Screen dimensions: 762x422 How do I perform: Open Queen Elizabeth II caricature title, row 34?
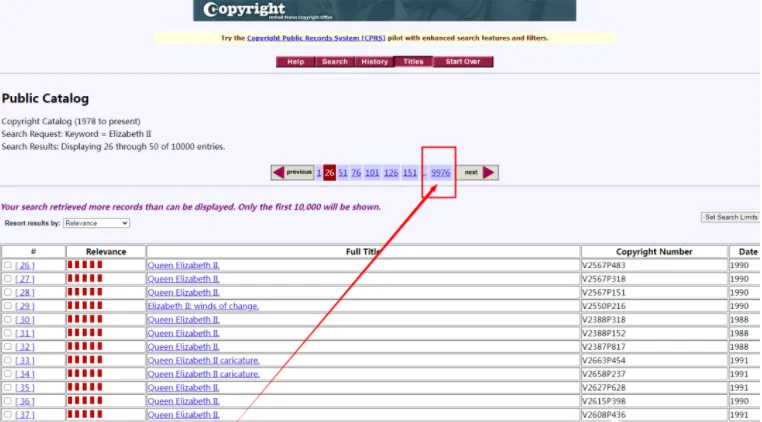click(x=204, y=374)
